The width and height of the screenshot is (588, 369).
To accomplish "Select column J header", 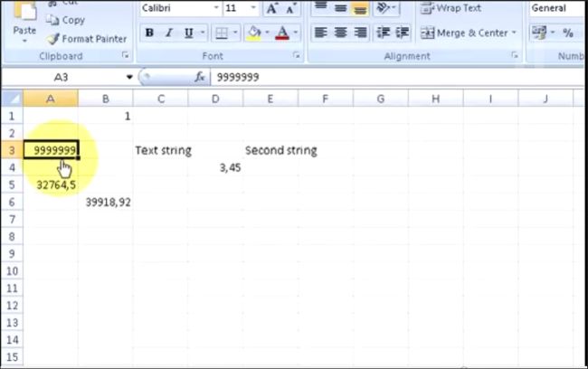I will click(545, 99).
